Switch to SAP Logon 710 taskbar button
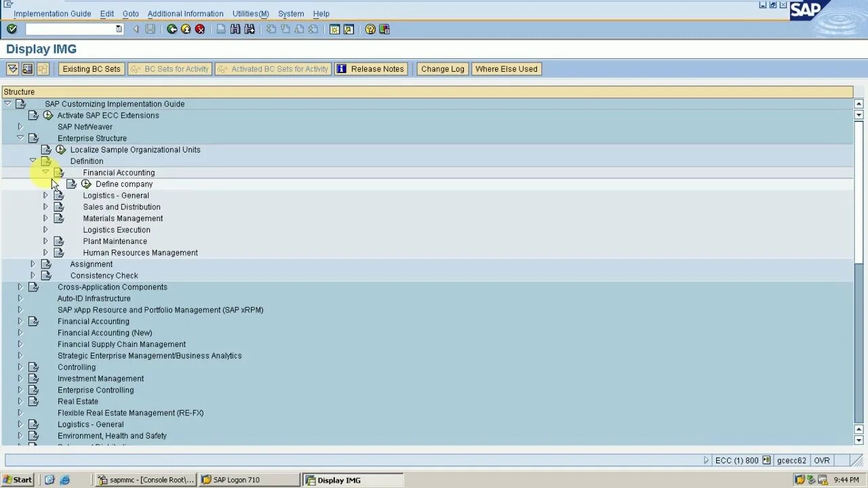 (x=250, y=480)
